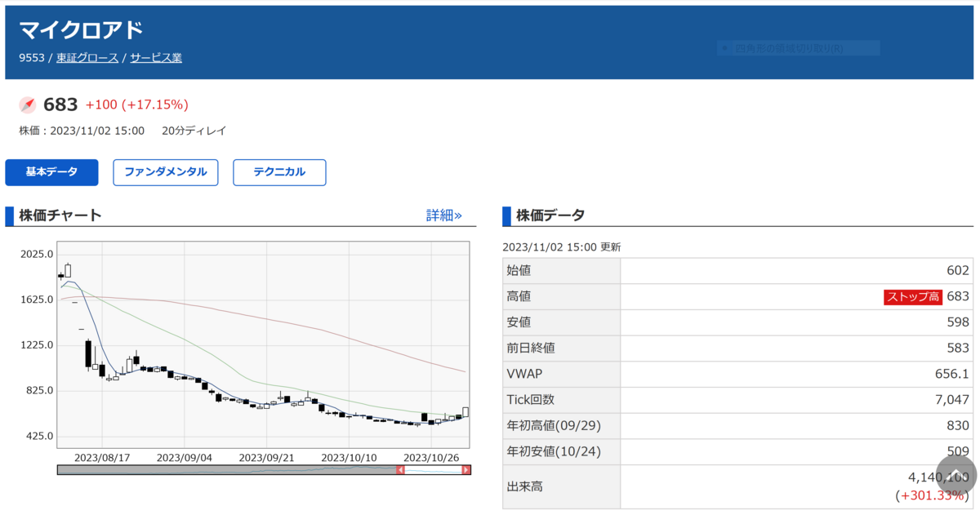Select the 基本データ tab
980x515 pixels.
click(51, 172)
